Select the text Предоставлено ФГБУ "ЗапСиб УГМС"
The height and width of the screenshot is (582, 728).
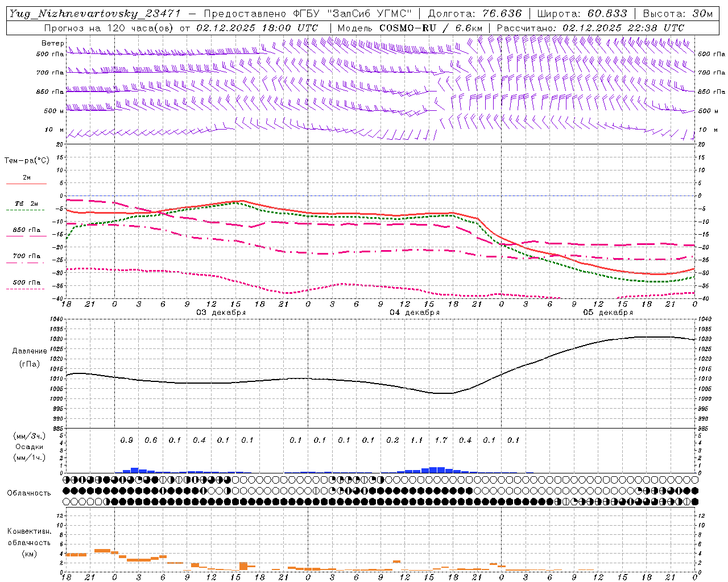(x=307, y=14)
